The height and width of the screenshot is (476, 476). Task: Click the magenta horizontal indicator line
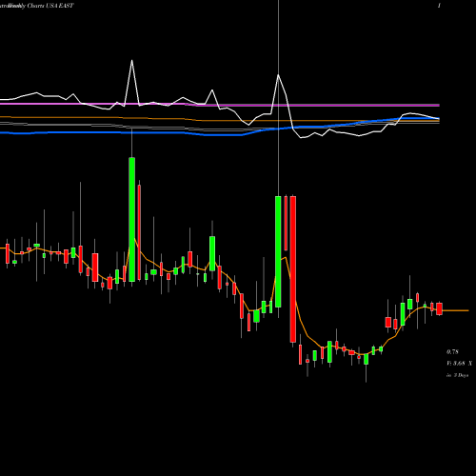click(220, 105)
